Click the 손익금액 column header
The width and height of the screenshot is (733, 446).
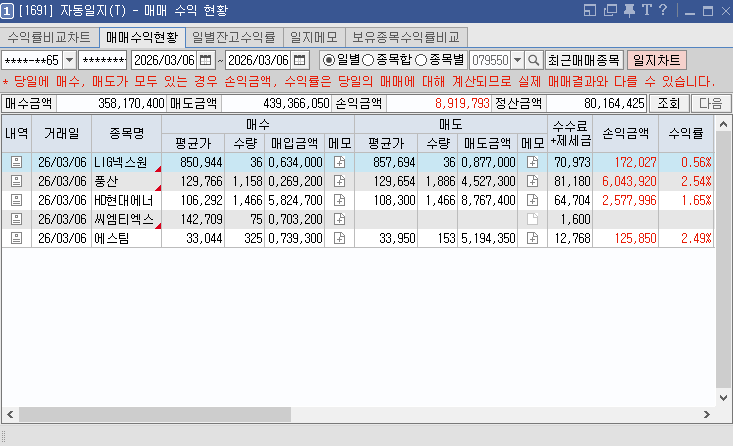[625, 134]
